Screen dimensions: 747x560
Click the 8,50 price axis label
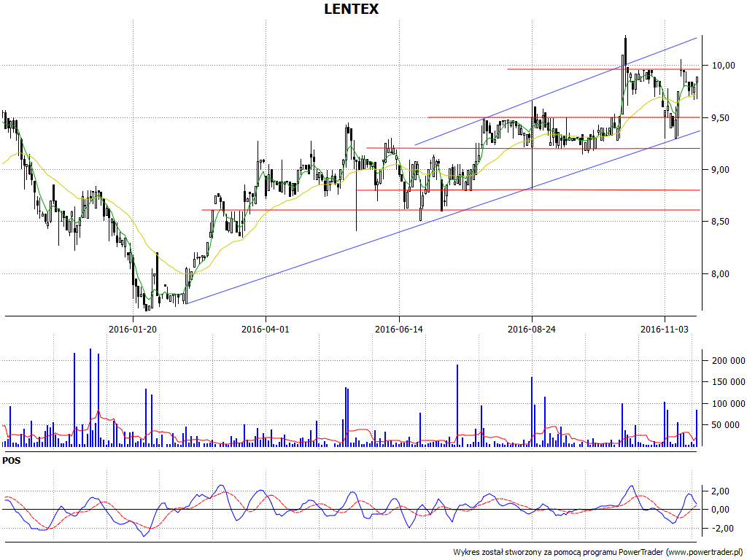[x=720, y=222]
